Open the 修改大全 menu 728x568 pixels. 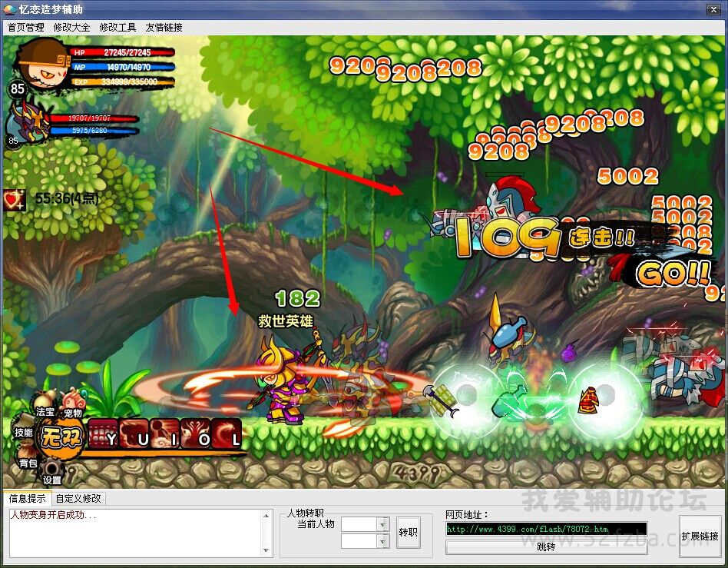point(71,28)
